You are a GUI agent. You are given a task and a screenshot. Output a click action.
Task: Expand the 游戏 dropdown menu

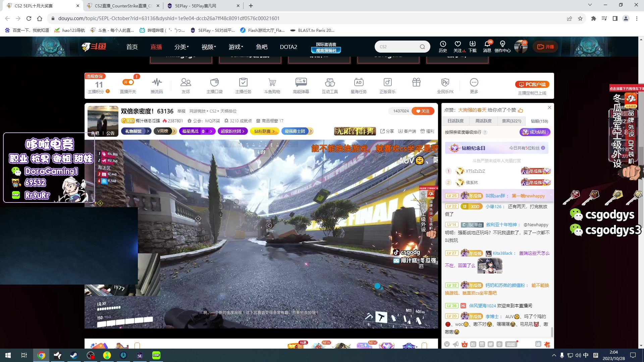click(236, 47)
